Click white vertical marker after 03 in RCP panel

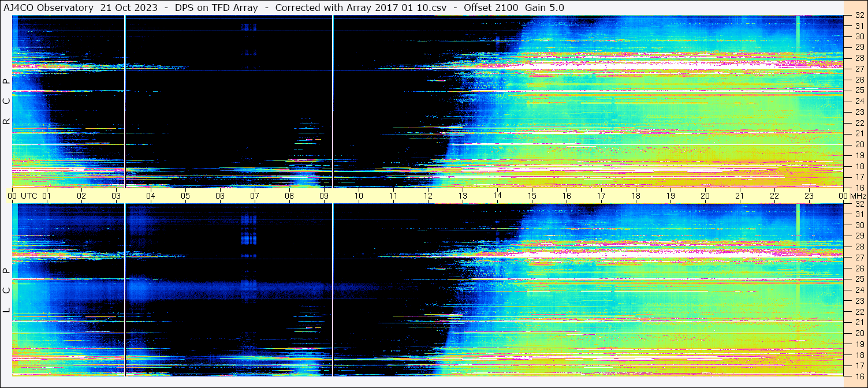click(x=125, y=102)
